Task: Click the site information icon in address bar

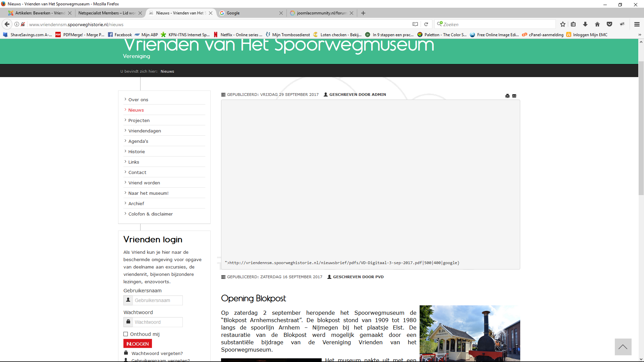Action: [x=17, y=24]
